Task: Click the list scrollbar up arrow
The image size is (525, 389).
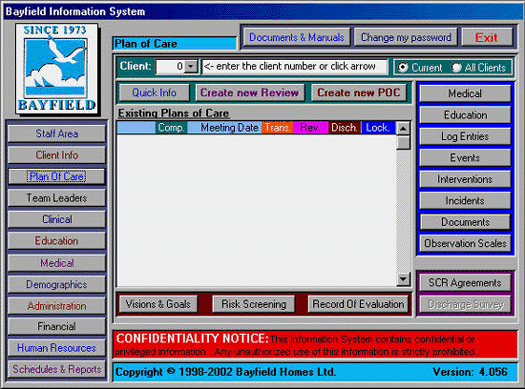Action: [403, 128]
